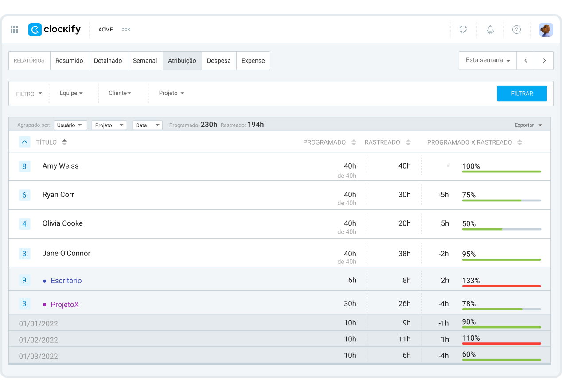Viewport: 562px width, 392px height.
Task: Open the Equipe filter dropdown
Action: tap(71, 93)
